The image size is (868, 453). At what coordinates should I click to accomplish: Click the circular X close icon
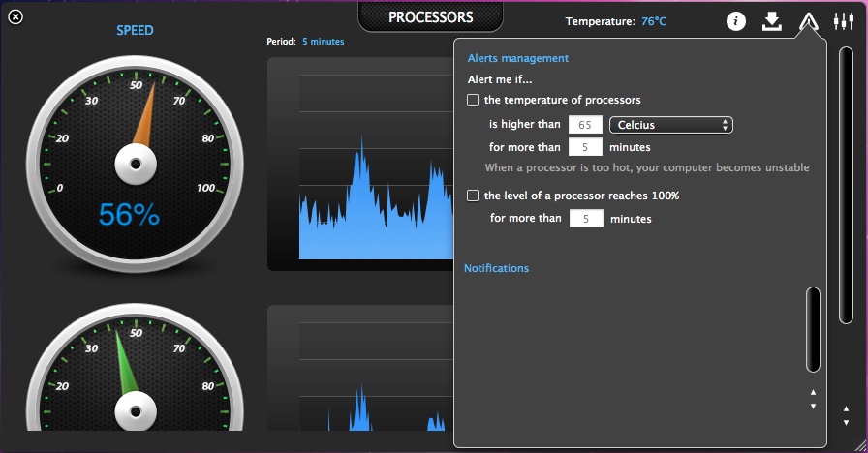(15, 16)
